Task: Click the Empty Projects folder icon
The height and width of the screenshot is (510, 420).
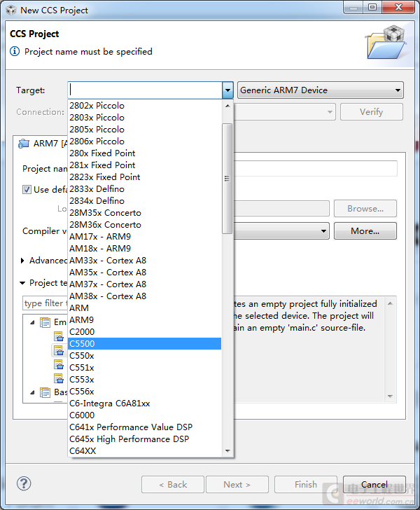Action: tap(45, 322)
